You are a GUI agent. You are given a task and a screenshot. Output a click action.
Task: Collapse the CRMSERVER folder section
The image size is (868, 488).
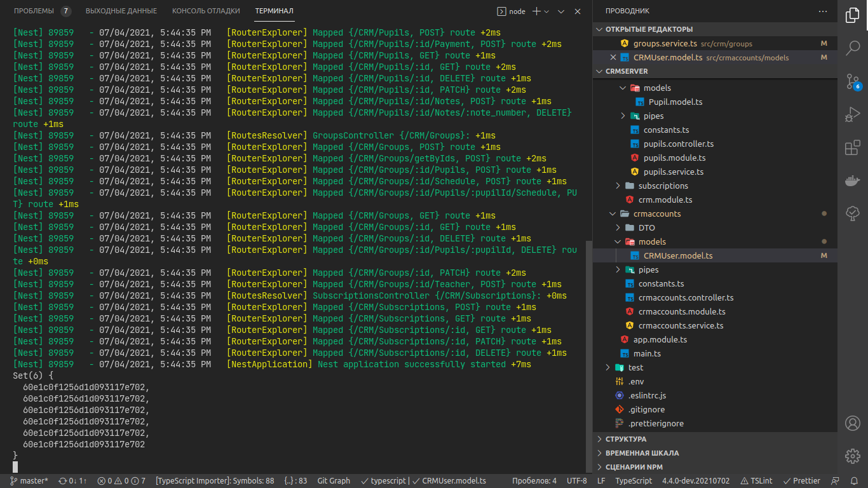tap(715, 71)
